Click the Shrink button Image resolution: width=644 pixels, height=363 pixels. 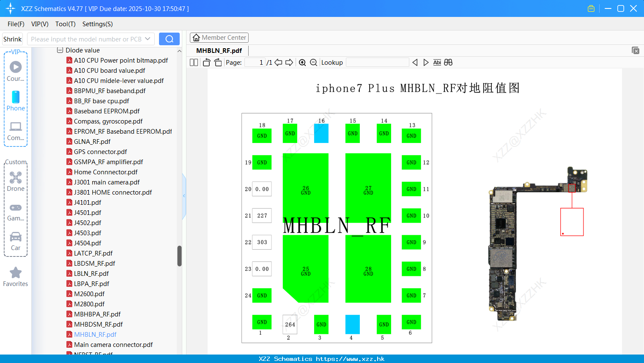(x=12, y=39)
